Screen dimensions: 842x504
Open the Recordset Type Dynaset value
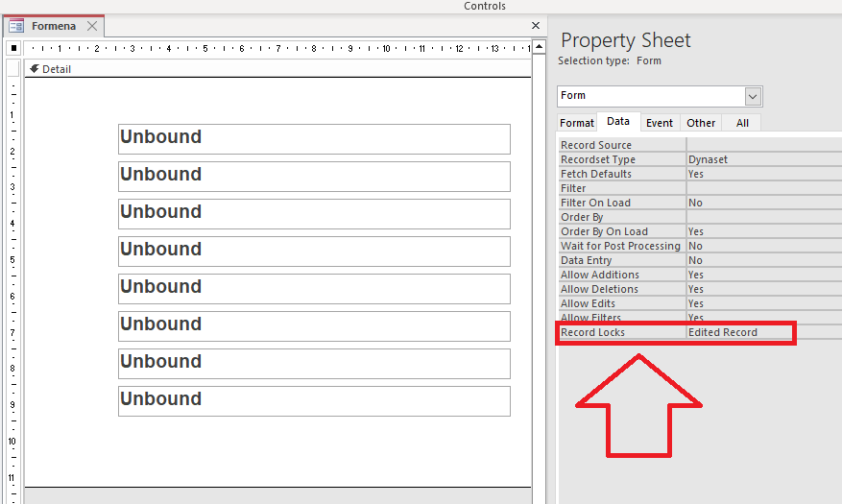coord(763,159)
